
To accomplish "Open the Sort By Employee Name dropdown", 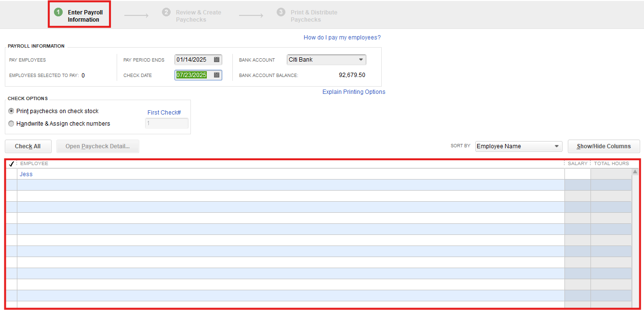I will click(x=557, y=146).
